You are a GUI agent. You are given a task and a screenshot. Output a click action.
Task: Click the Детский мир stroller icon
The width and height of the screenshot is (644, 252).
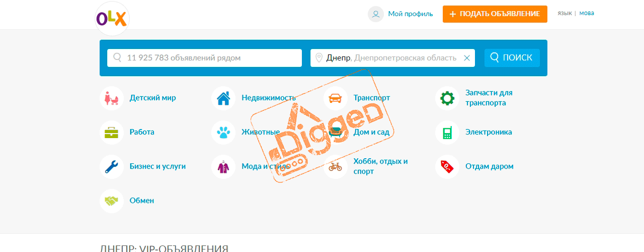pyautogui.click(x=112, y=98)
